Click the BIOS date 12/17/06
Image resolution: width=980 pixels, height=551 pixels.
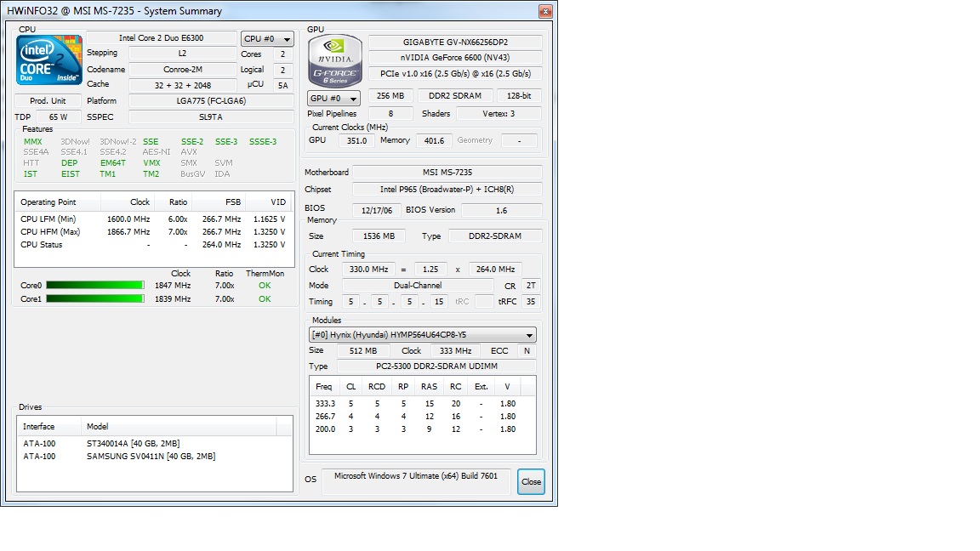click(x=377, y=211)
